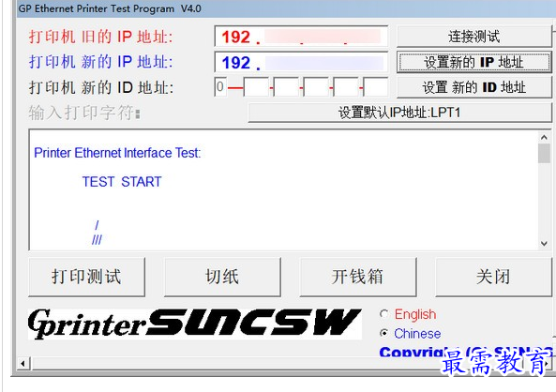Select the English language radio button
The height and width of the screenshot is (392, 556).
[383, 314]
